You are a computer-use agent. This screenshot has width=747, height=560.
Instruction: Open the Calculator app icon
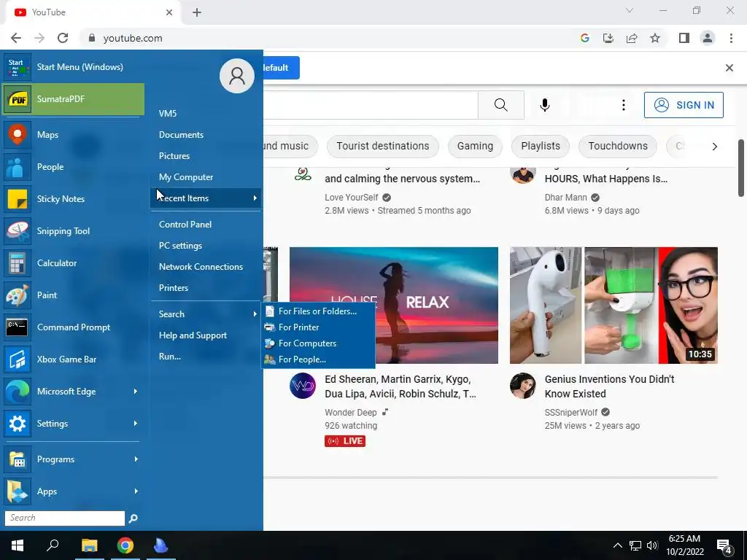click(x=18, y=262)
